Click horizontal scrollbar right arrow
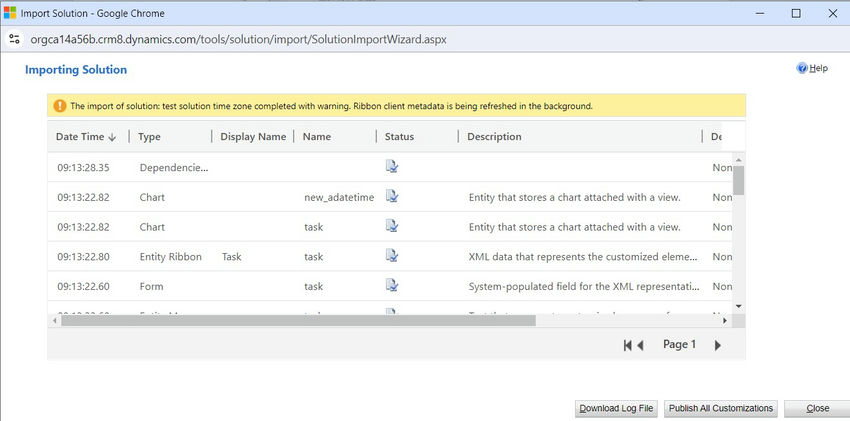The width and height of the screenshot is (850, 421). (x=725, y=321)
